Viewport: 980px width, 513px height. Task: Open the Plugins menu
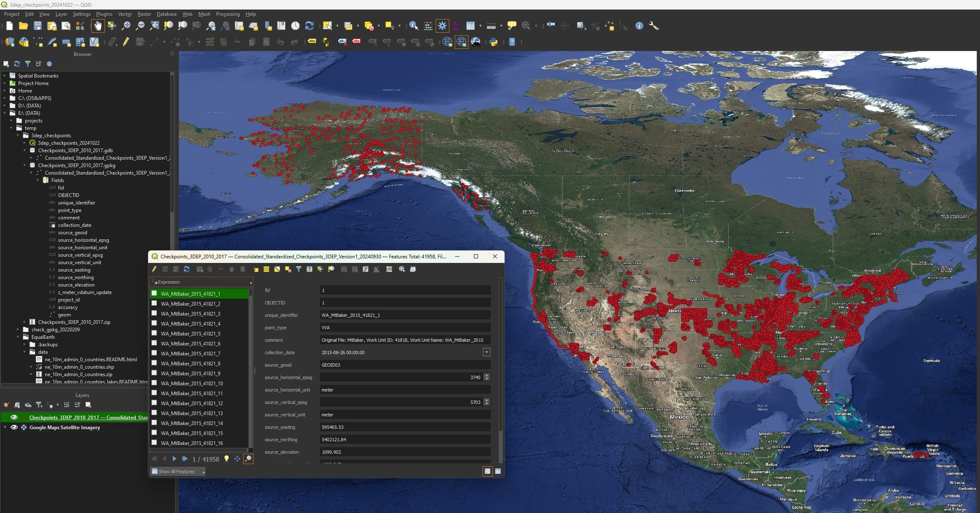point(104,14)
